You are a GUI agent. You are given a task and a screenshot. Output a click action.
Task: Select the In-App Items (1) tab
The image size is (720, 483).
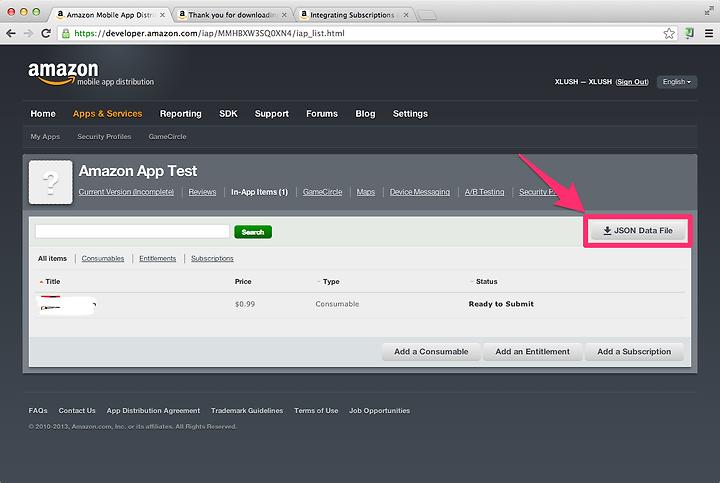point(259,192)
